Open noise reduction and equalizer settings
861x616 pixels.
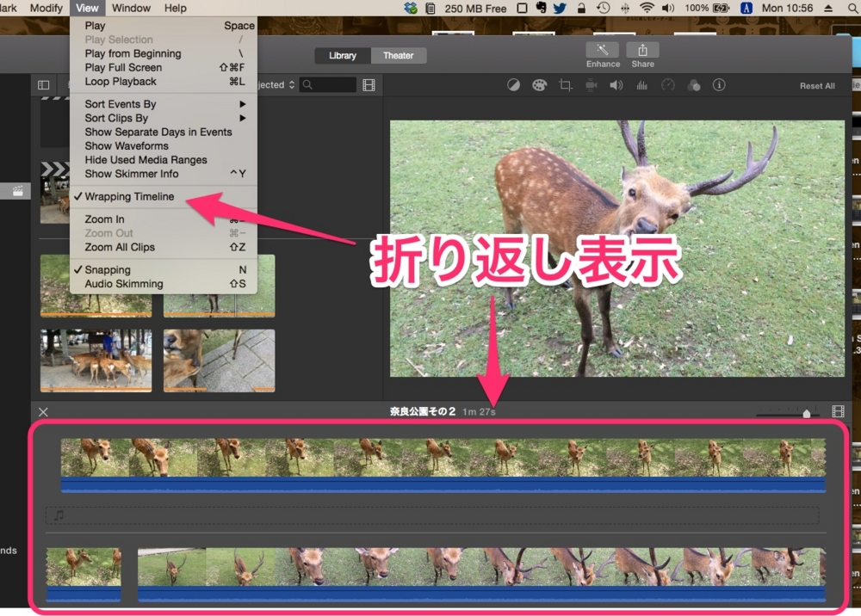[x=641, y=85]
